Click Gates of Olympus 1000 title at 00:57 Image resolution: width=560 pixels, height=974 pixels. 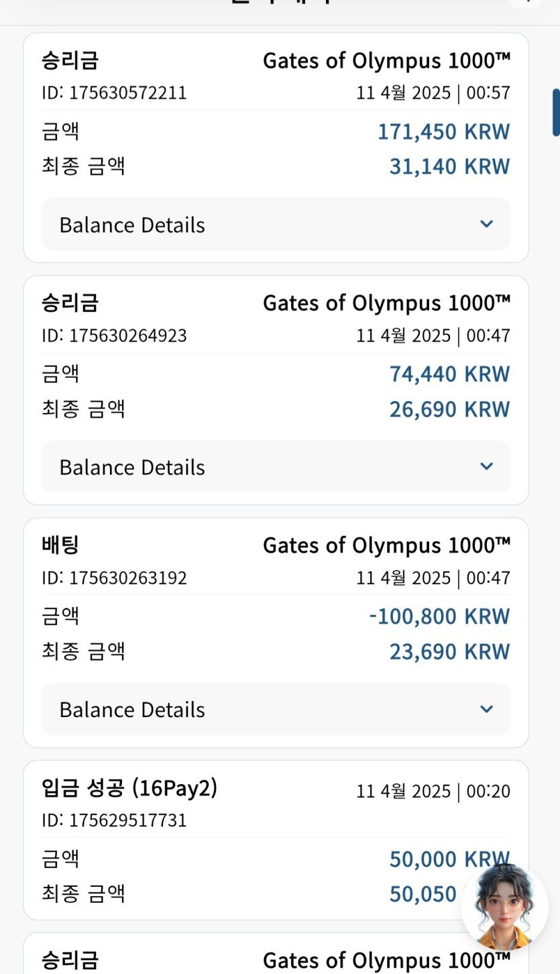coord(386,61)
